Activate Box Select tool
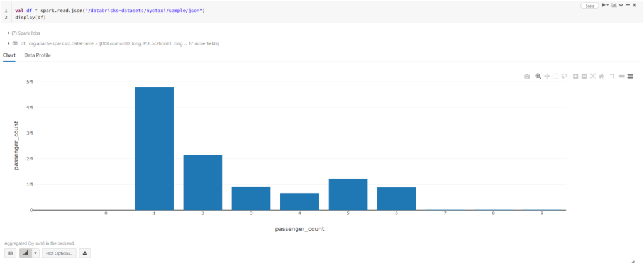 coord(555,76)
